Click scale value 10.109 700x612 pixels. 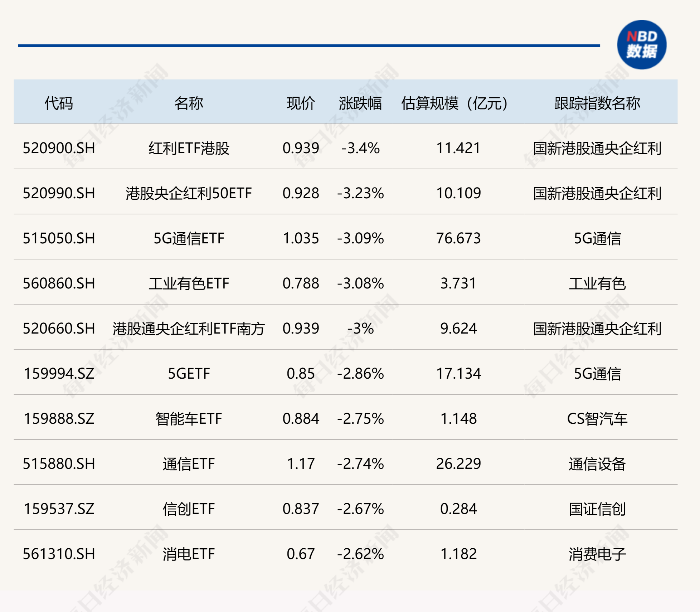pos(458,193)
